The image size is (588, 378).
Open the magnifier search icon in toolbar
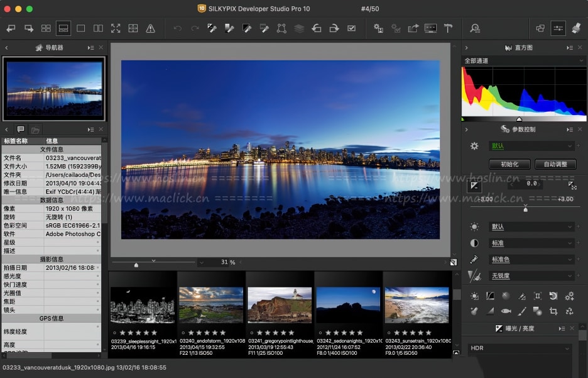coord(475,28)
